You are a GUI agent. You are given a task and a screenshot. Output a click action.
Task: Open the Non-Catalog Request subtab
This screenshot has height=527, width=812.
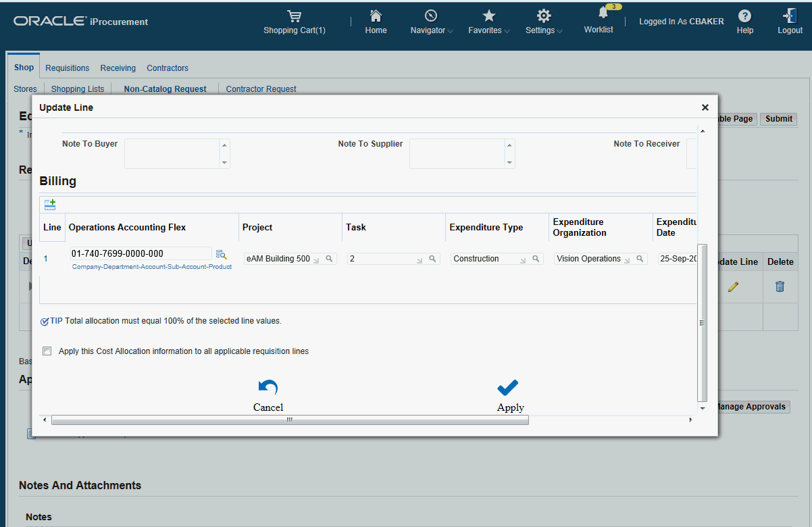(x=166, y=89)
